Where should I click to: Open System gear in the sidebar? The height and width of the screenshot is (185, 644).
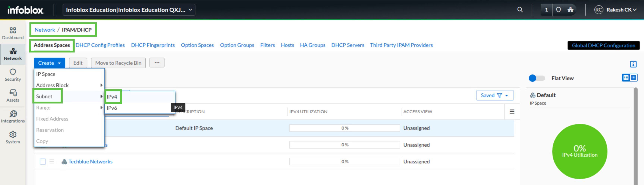pos(13,138)
